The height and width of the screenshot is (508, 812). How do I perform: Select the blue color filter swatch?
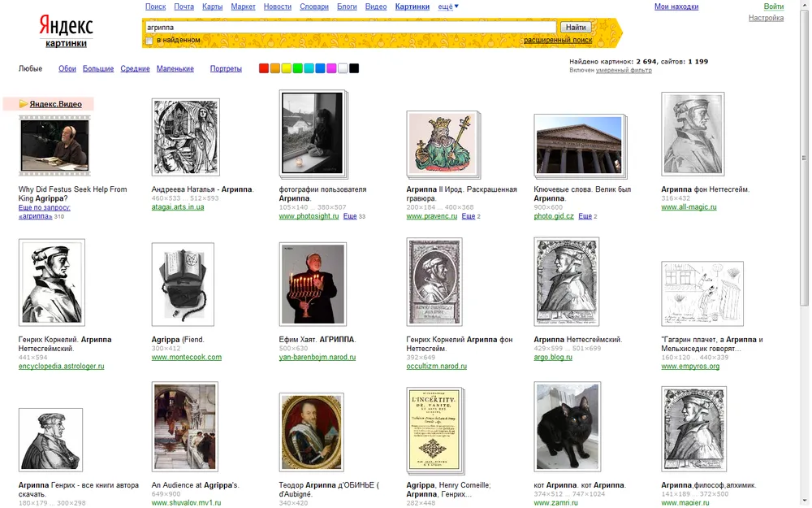click(320, 68)
